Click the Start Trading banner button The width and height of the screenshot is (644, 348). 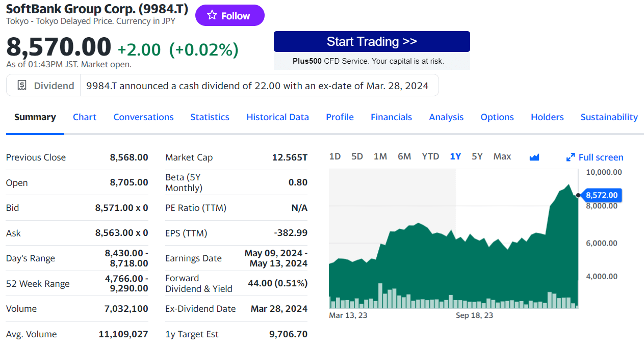coord(372,42)
